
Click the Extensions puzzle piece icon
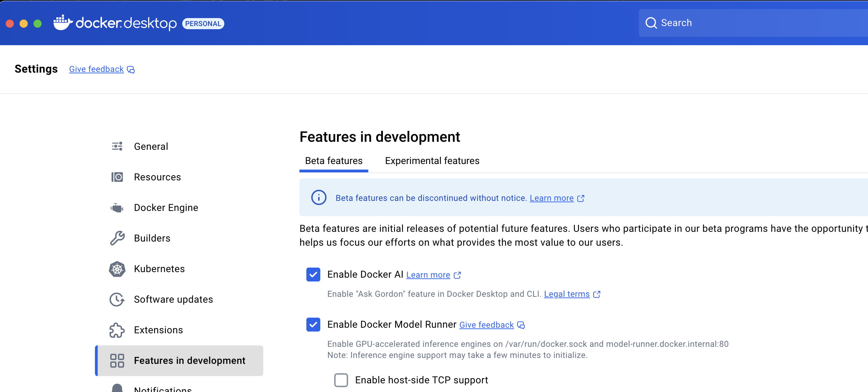click(x=117, y=330)
